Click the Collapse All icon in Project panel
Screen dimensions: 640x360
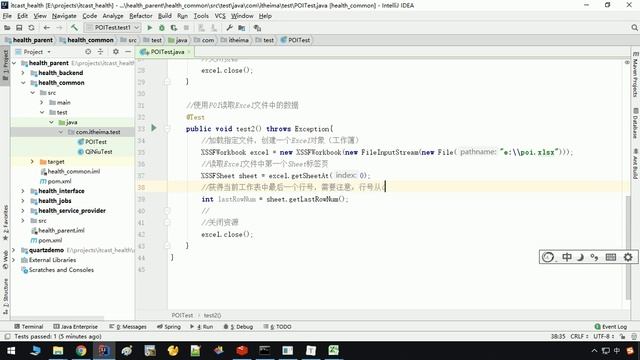pos(100,52)
